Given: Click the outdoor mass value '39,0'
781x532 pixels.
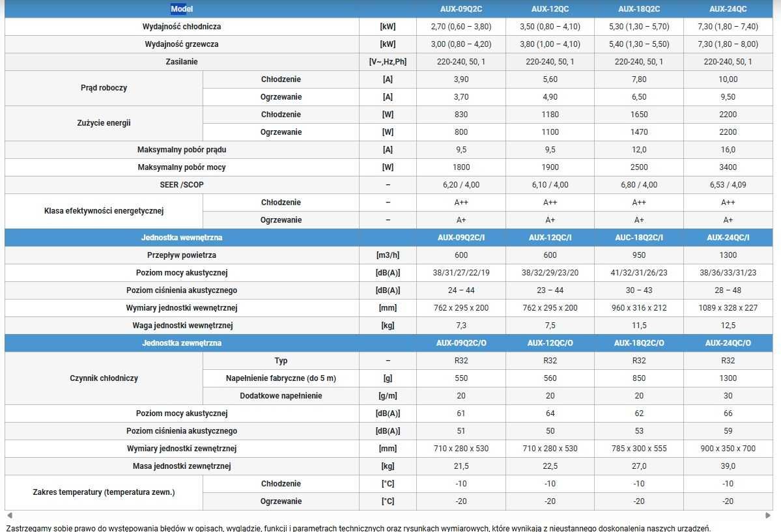Looking at the screenshot, I should [728, 466].
